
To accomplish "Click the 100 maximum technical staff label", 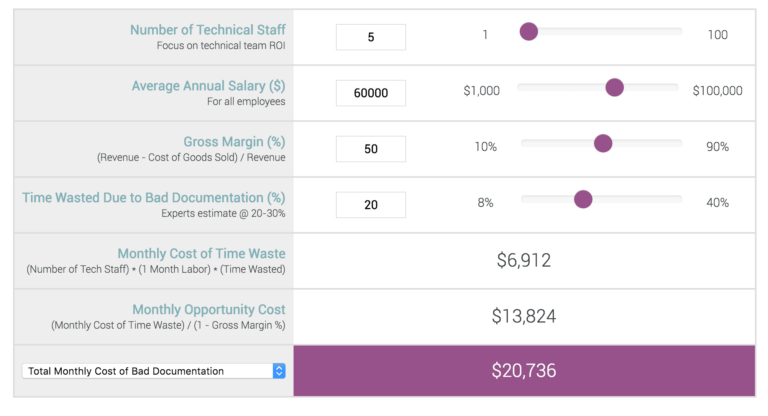I will (x=717, y=35).
